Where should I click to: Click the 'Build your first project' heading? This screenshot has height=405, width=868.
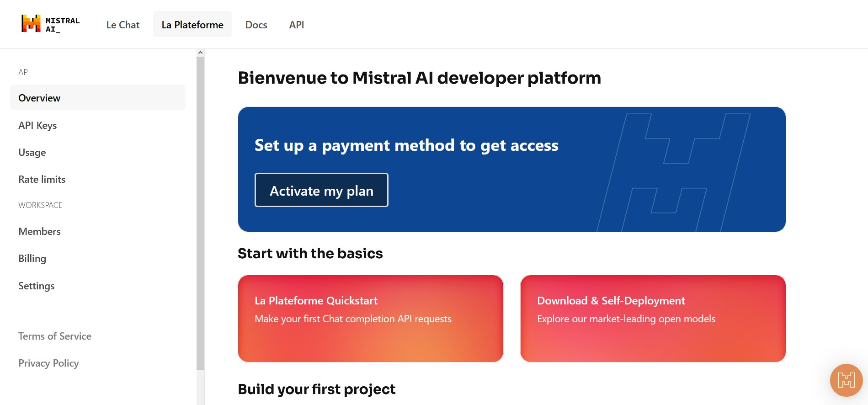(317, 389)
